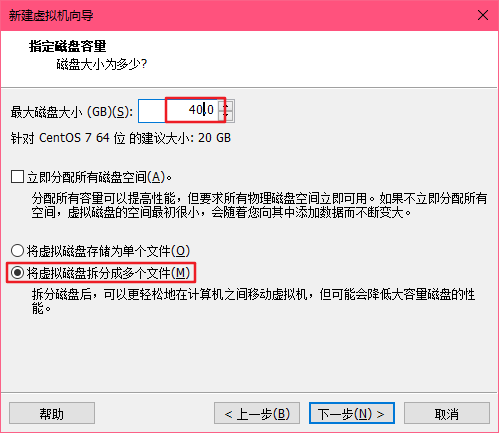
Task: Click the 磁盘大小为多少? subtitle text
Action: 102,64
